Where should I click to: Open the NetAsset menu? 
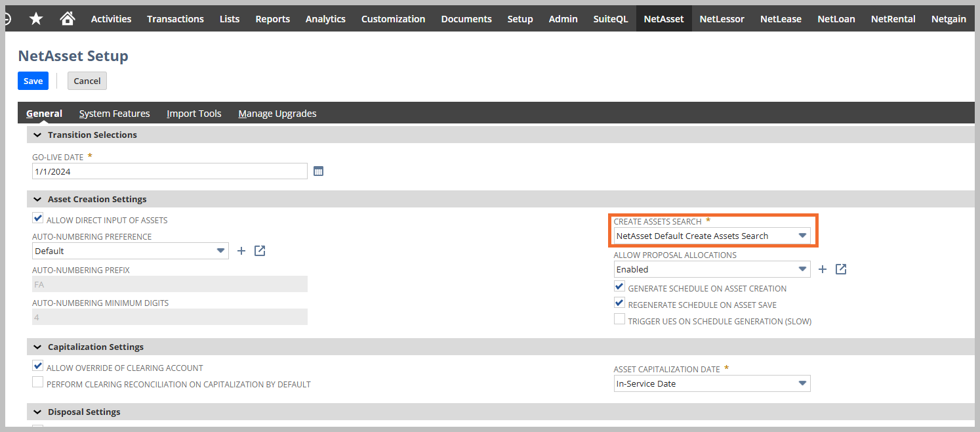[664, 19]
